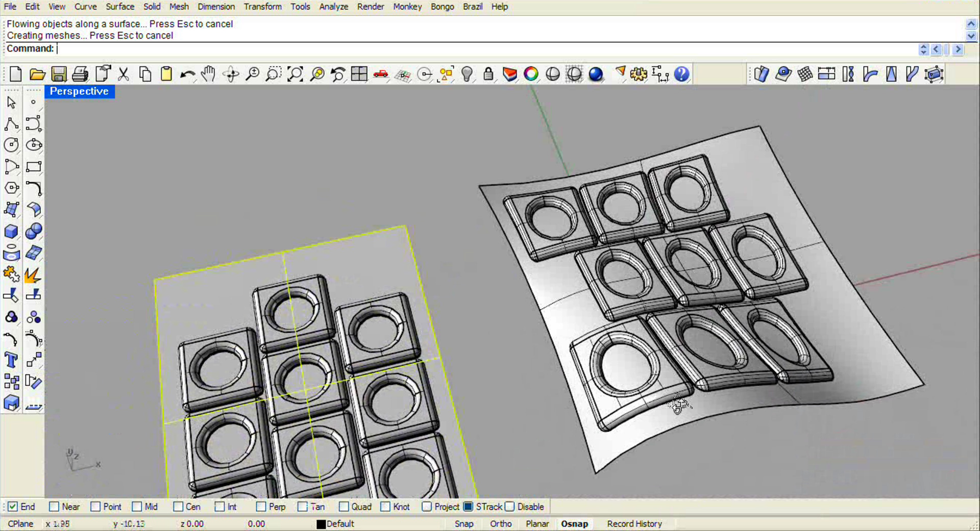Open the Surface menu

(120, 7)
